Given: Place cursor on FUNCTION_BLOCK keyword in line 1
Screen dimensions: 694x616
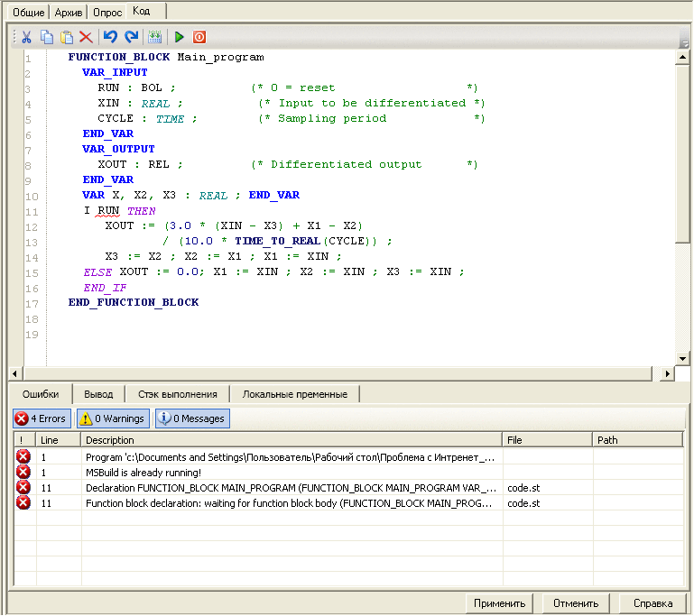Looking at the screenshot, I should click(118, 57).
